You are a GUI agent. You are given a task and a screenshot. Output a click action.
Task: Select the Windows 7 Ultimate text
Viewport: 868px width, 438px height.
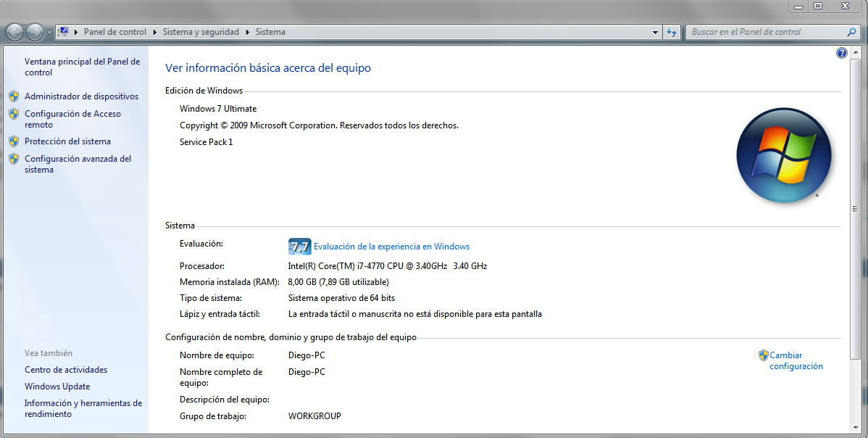coord(218,109)
